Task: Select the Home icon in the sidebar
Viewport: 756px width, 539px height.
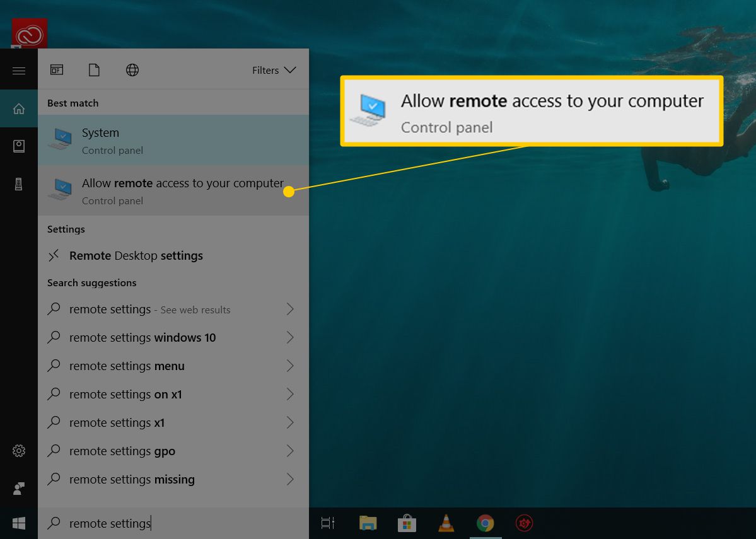Action: pos(19,107)
